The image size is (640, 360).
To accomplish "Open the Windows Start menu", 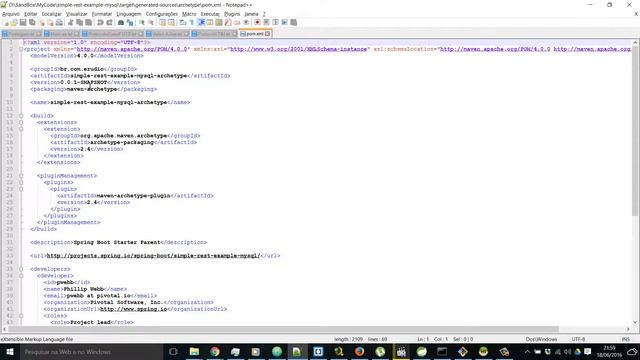I will 10,352.
